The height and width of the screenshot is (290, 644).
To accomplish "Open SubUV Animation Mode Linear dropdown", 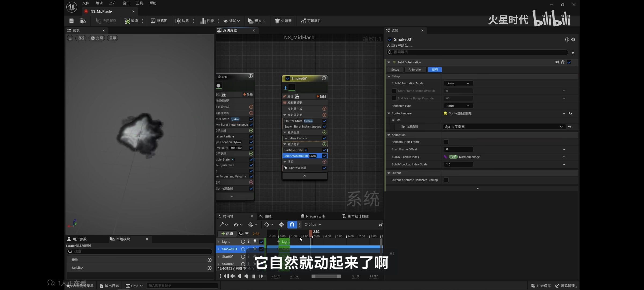I will [458, 83].
